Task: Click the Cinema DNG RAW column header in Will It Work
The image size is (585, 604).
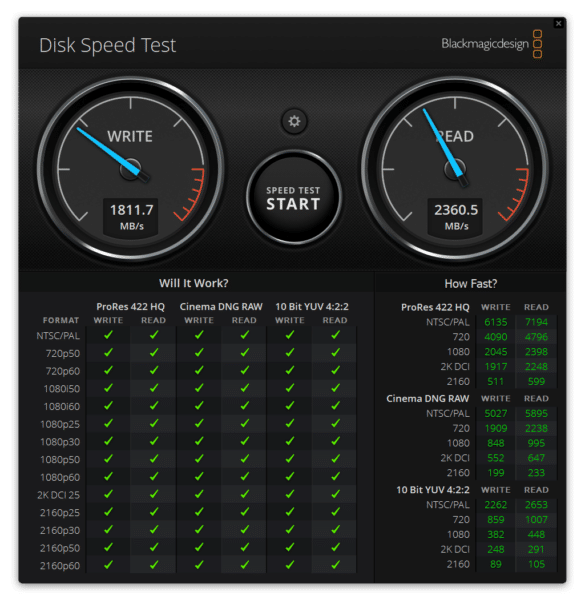Action: (x=221, y=307)
